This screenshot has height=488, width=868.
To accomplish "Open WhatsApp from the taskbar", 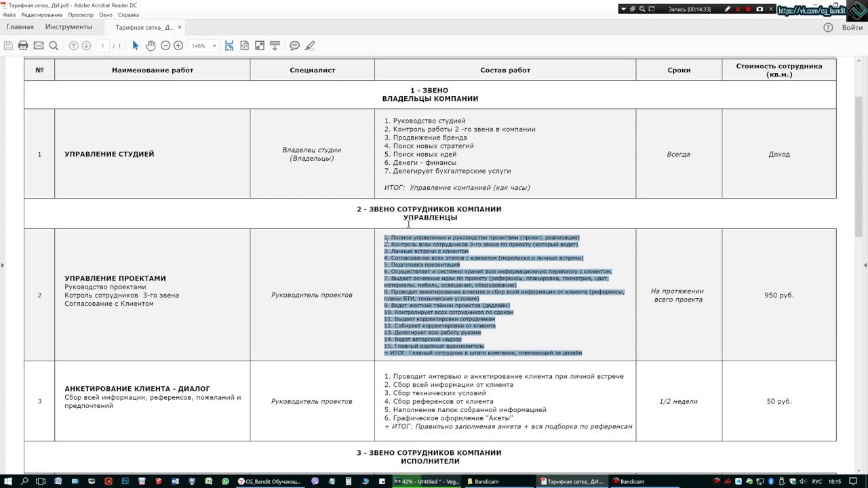I will [x=226, y=481].
